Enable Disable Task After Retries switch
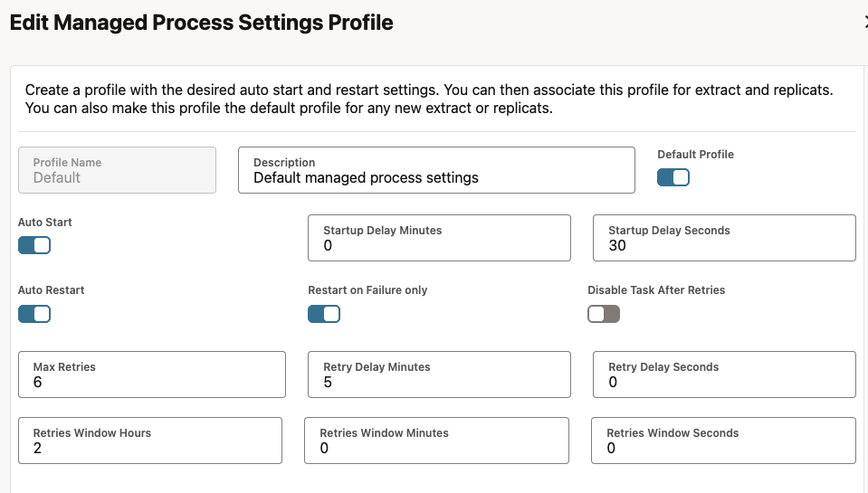This screenshot has width=868, height=493. pos(604,314)
